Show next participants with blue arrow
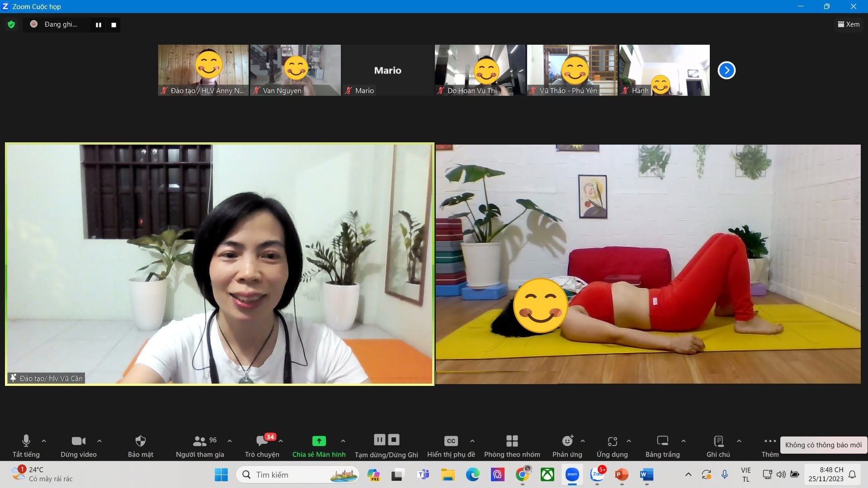Image resolution: width=868 pixels, height=488 pixels. [726, 70]
